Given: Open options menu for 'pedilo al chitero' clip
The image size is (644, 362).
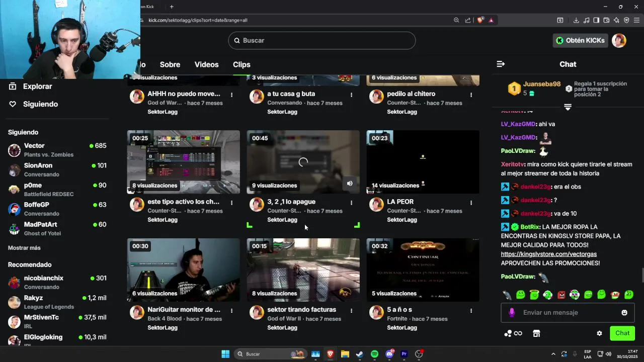Looking at the screenshot, I should pyautogui.click(x=471, y=95).
